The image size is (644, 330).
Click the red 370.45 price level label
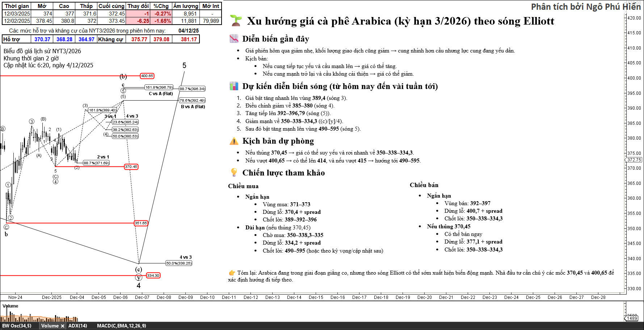coord(131,167)
